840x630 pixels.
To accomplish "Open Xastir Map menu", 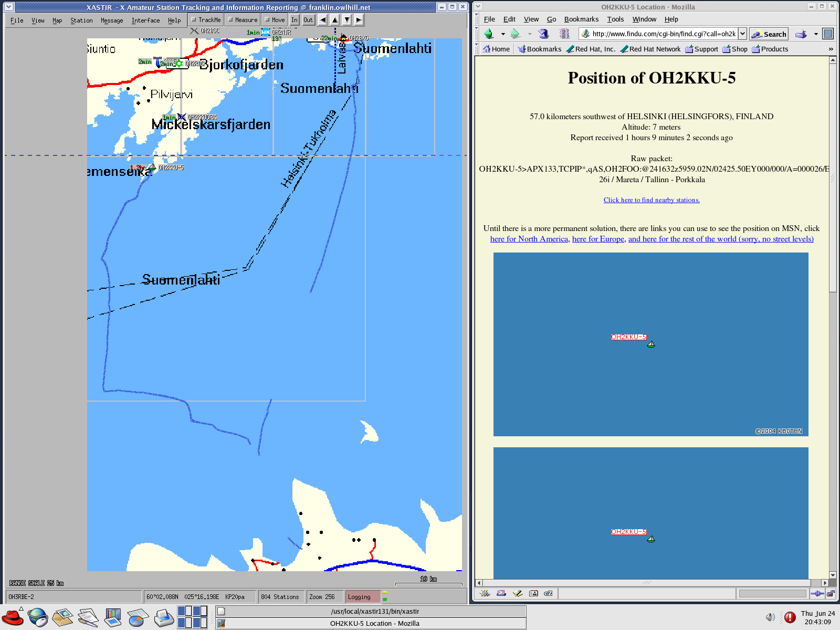I will click(x=57, y=20).
